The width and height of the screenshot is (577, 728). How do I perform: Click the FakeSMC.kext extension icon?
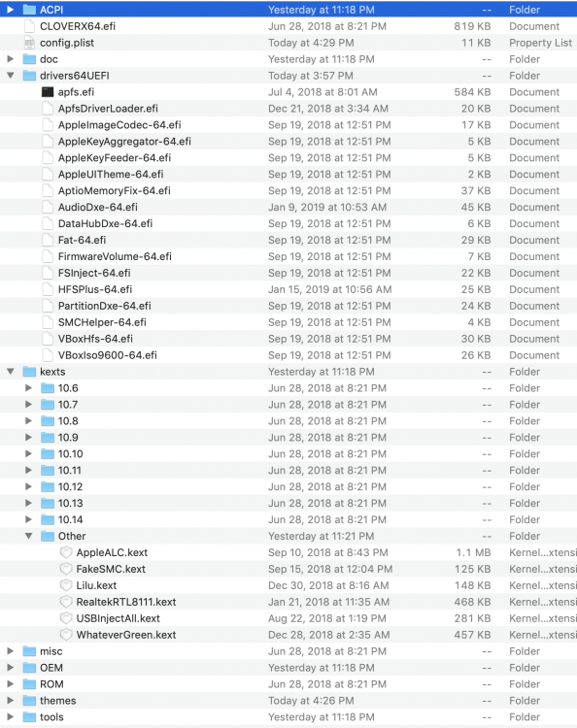pos(66,569)
